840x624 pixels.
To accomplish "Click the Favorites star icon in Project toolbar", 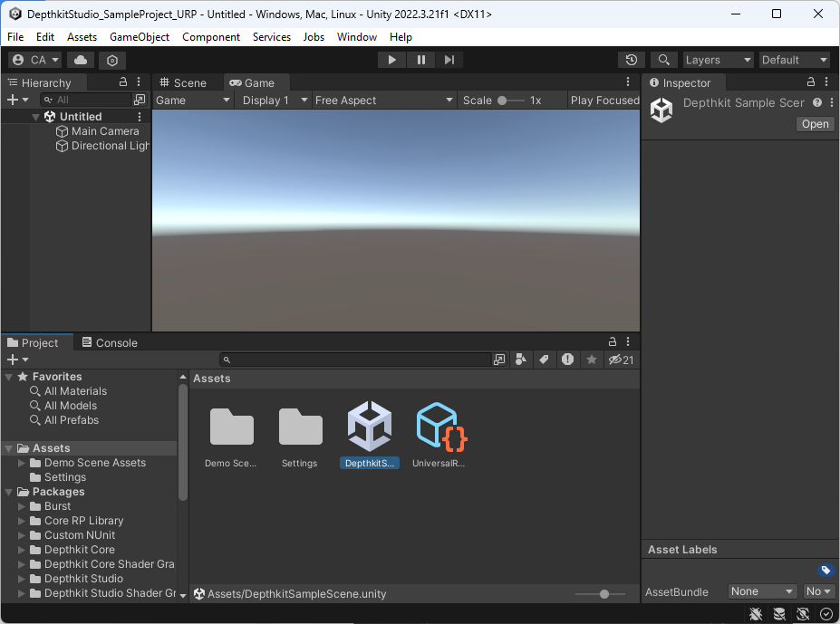I will (592, 360).
